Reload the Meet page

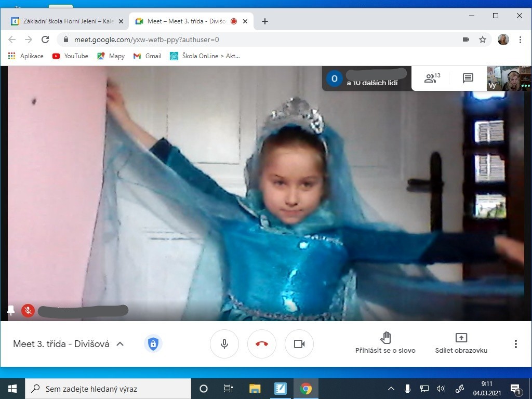coord(45,39)
